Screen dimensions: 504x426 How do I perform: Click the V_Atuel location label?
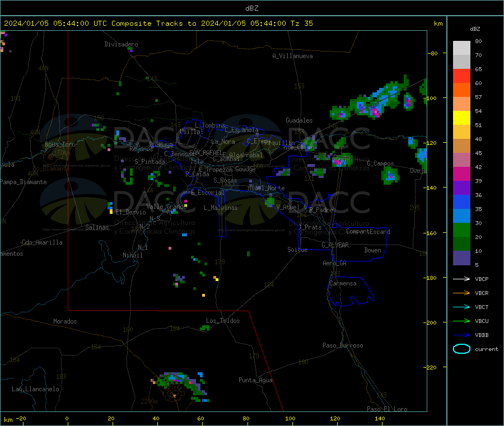point(288,207)
